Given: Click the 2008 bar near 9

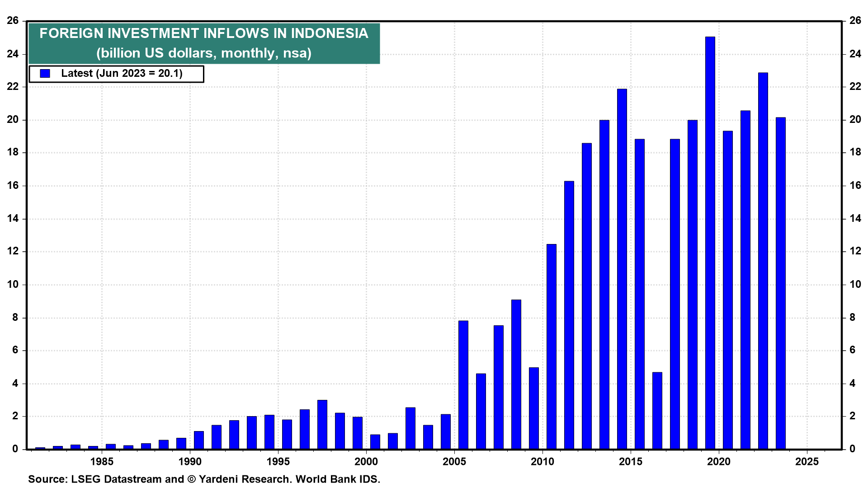Looking at the screenshot, I should coord(516,374).
